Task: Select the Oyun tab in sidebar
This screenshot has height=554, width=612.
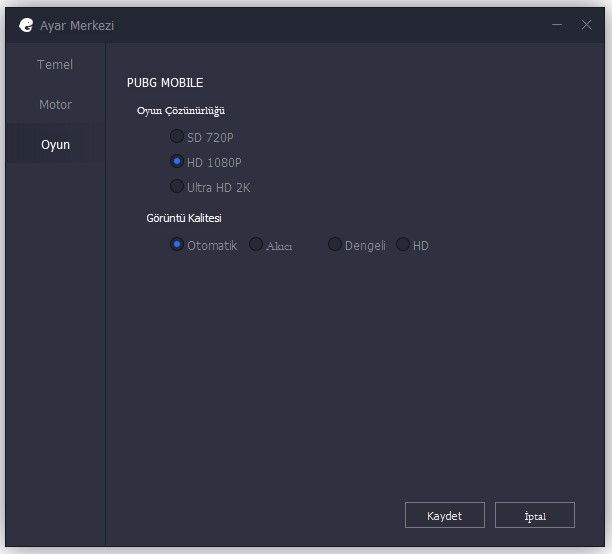Action: click(55, 145)
